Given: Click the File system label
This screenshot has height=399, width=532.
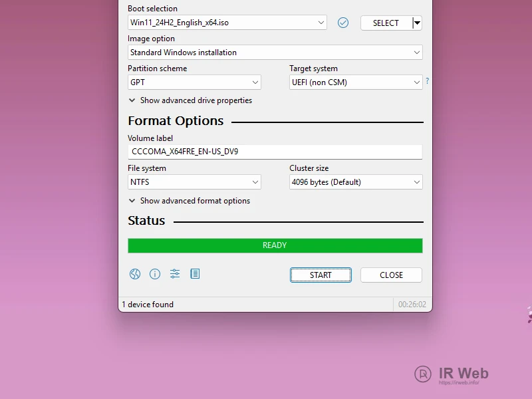Looking at the screenshot, I should (147, 168).
